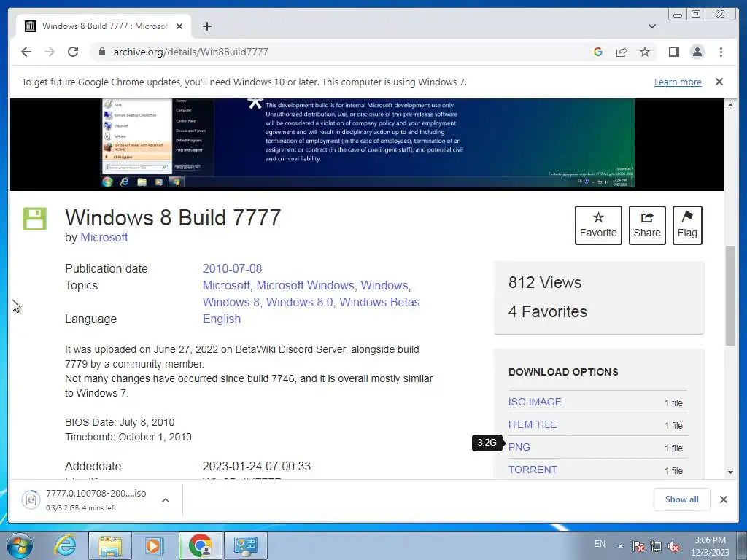
Task: Click the page scrollbar down arrow
Action: 730,472
